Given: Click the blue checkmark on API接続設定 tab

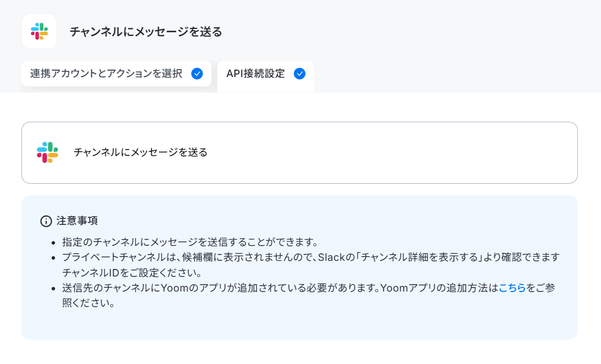Looking at the screenshot, I should pos(300,74).
